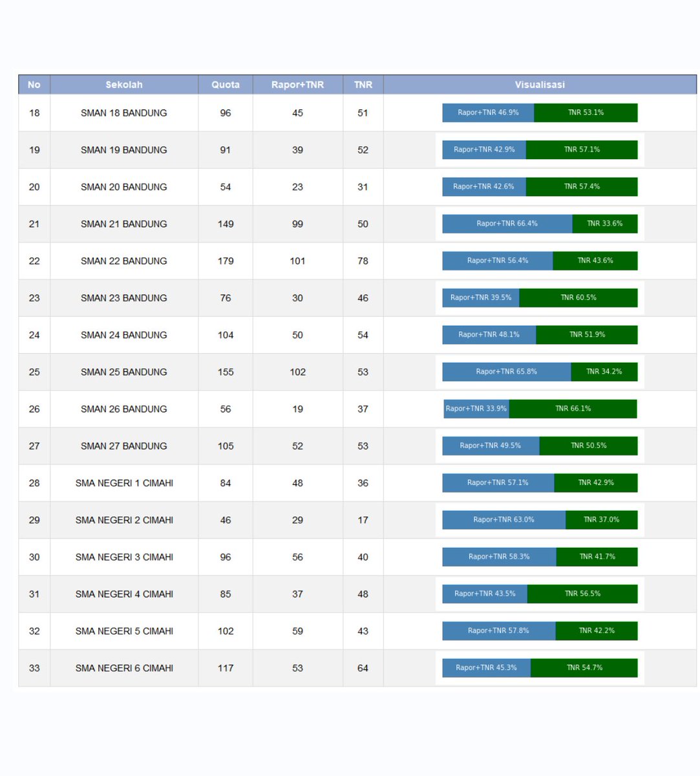Screen dimensions: 700x776
Task: Click the blue Rapor+TNR 66.4% bar segment
Action: tap(507, 224)
